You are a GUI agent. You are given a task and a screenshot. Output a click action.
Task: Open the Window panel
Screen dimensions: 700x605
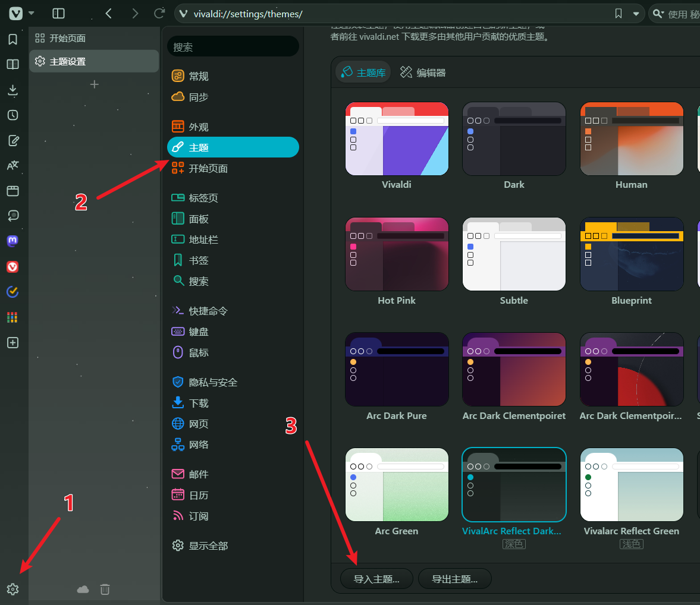point(13,191)
